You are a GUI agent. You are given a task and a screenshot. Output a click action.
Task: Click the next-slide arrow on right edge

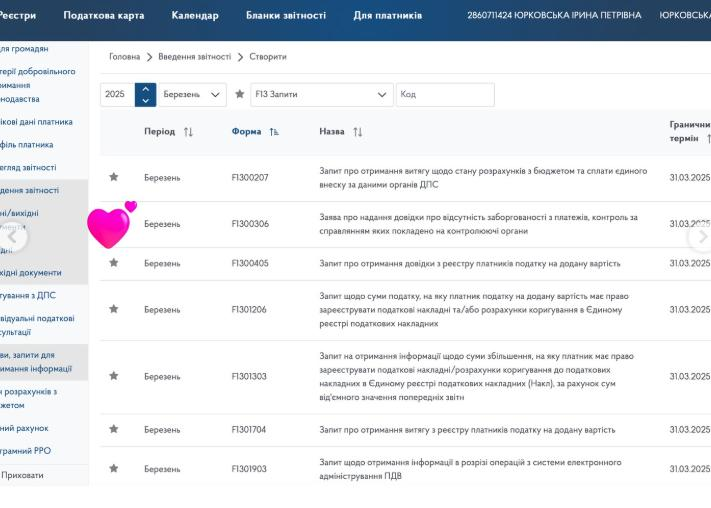pos(702,236)
